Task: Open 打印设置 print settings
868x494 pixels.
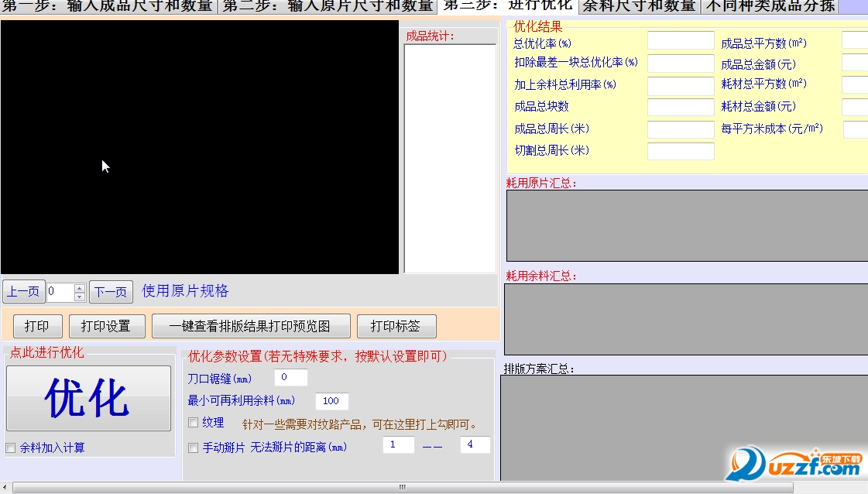Action: click(107, 326)
